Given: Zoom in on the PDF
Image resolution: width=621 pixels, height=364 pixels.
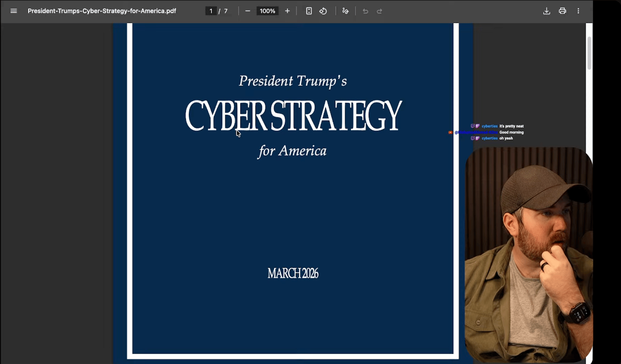Looking at the screenshot, I should click(x=287, y=11).
